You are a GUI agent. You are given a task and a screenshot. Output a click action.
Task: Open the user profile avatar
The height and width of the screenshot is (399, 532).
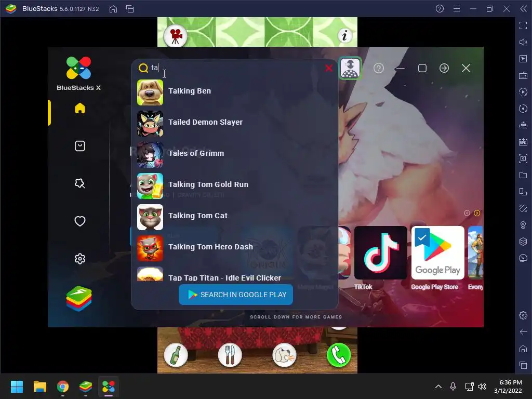tap(350, 68)
